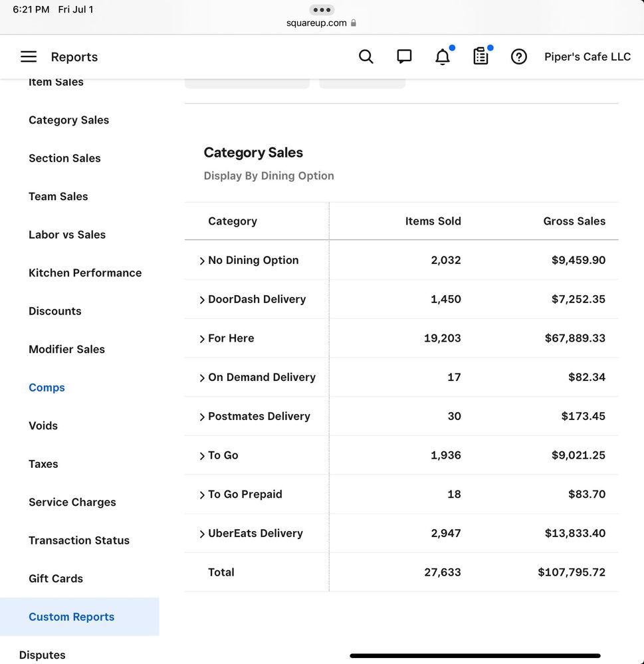
Task: Tap the three-dot multitasking button
Action: tap(322, 10)
